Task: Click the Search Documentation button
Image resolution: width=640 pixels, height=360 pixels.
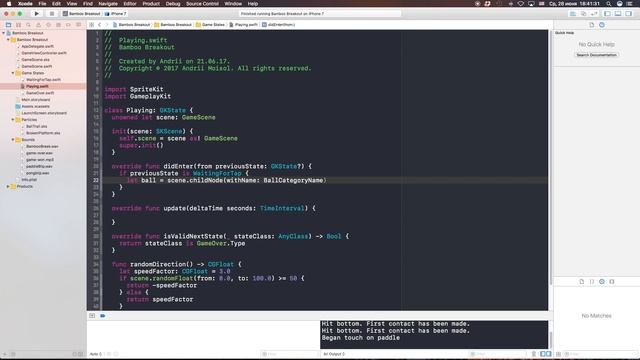Action: (596, 55)
